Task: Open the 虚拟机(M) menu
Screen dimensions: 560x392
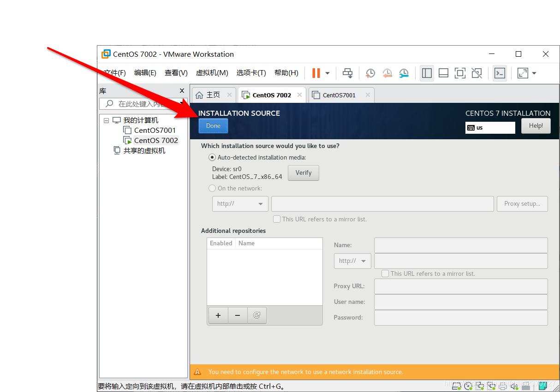Action: (x=212, y=73)
